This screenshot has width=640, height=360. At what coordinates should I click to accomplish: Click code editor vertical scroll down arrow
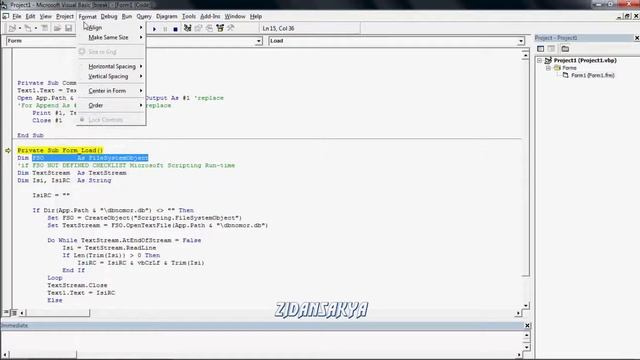[526, 305]
